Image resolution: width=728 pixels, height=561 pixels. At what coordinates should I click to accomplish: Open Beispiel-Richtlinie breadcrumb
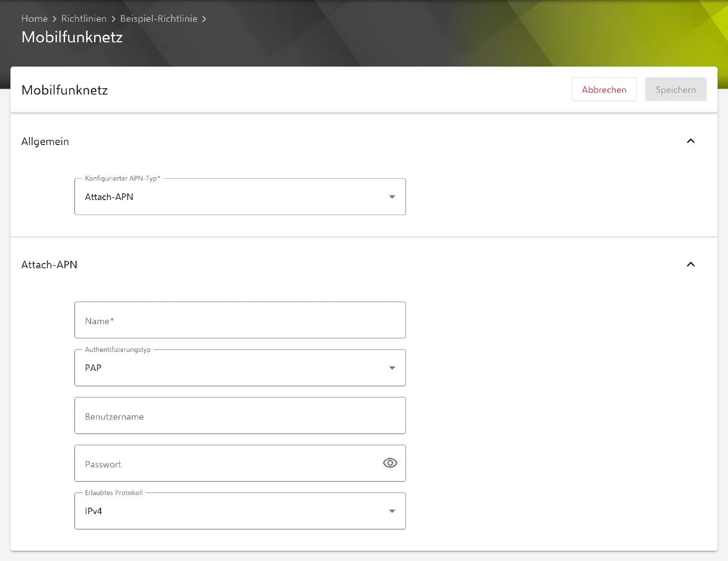159,19
